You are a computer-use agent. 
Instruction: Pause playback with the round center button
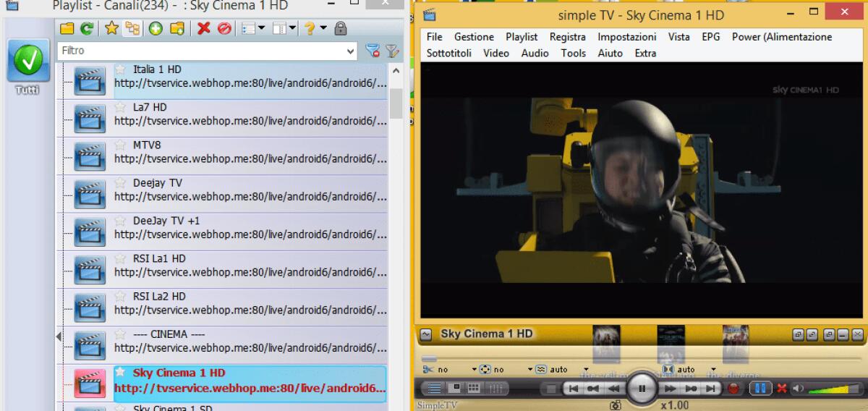(x=642, y=389)
